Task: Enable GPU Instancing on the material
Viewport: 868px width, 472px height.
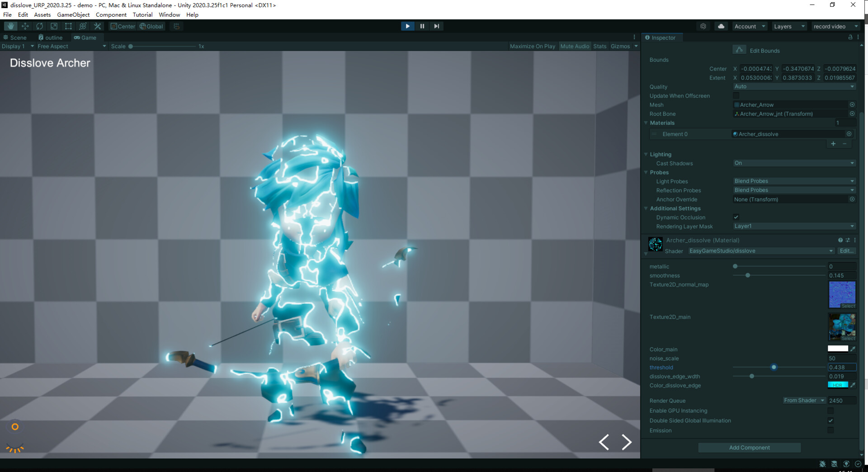Action: click(831, 411)
